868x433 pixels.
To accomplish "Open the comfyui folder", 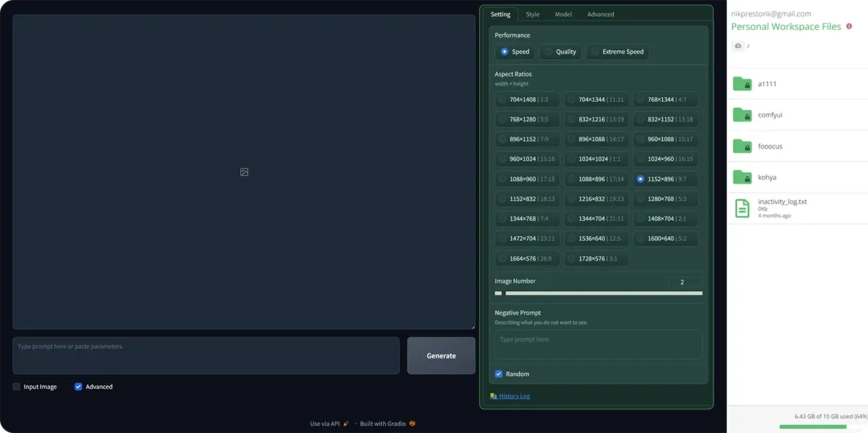I will point(770,115).
